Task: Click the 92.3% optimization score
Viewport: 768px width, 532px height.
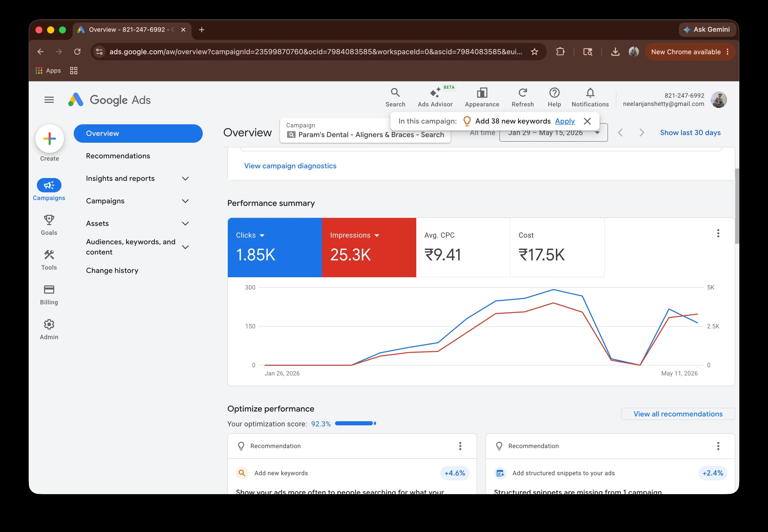Action: coord(321,424)
